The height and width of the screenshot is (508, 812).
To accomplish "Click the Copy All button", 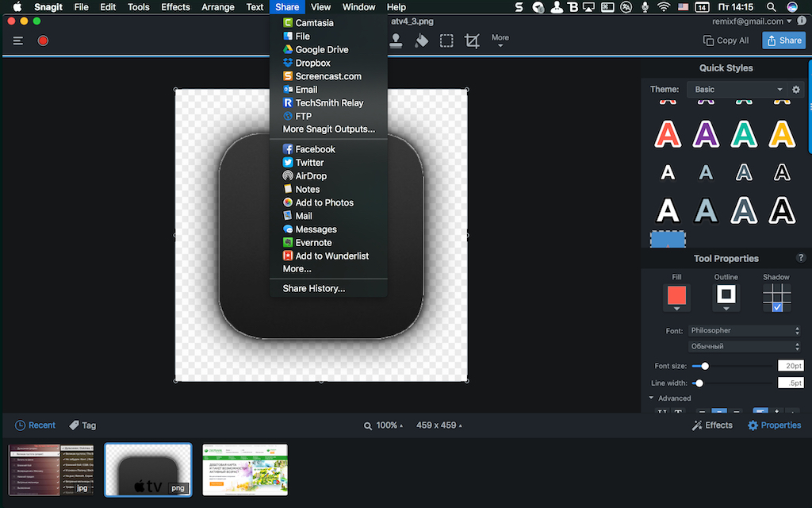I will 726,40.
